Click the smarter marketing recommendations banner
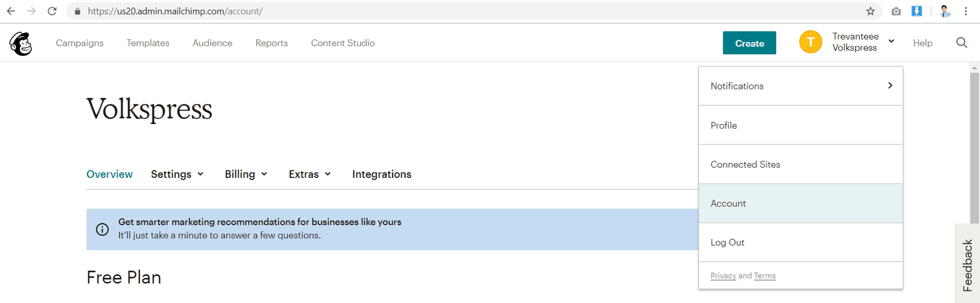 392,229
